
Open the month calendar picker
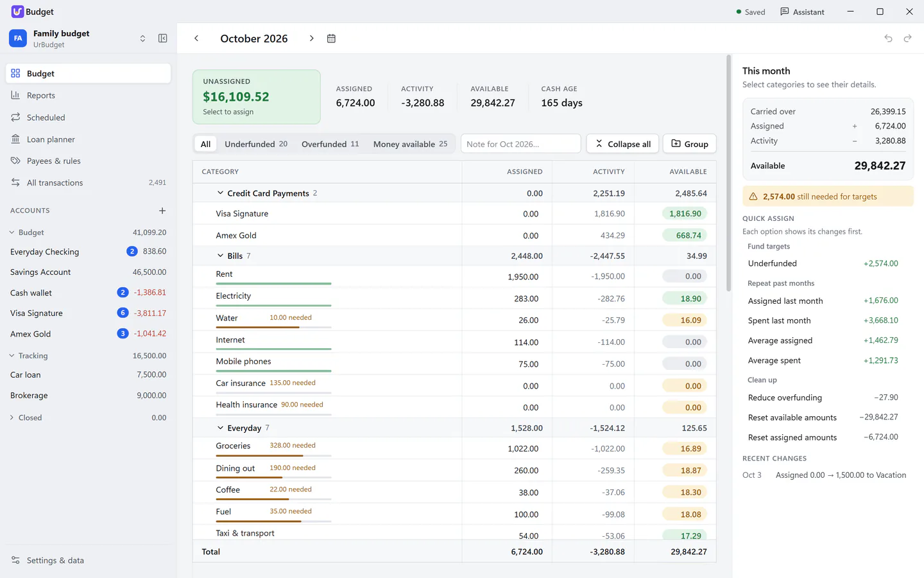pos(331,39)
